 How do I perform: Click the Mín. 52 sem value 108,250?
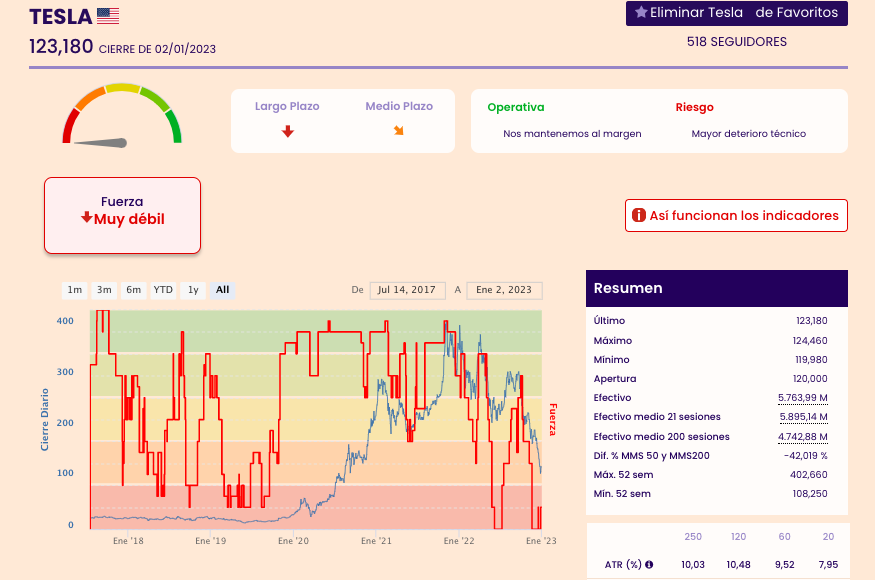810,494
